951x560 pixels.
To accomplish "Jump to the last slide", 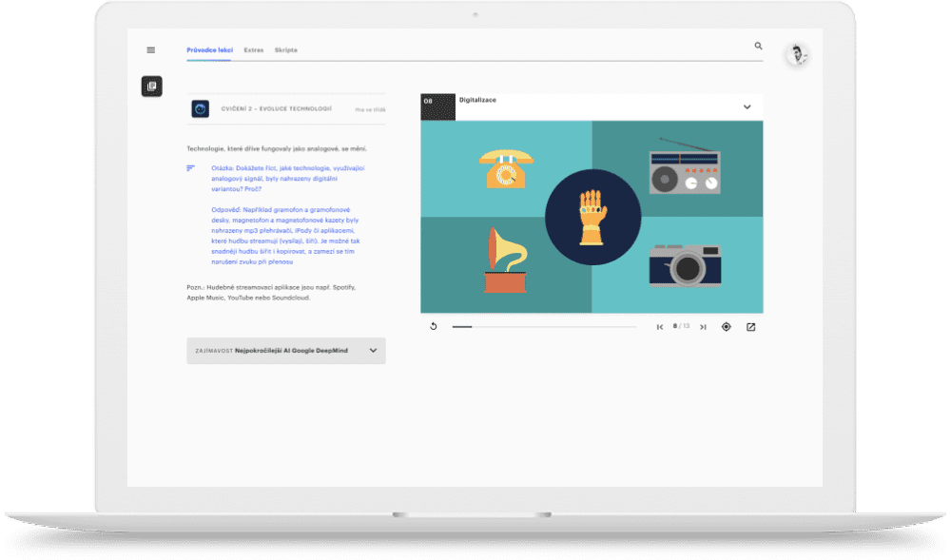I will [703, 326].
